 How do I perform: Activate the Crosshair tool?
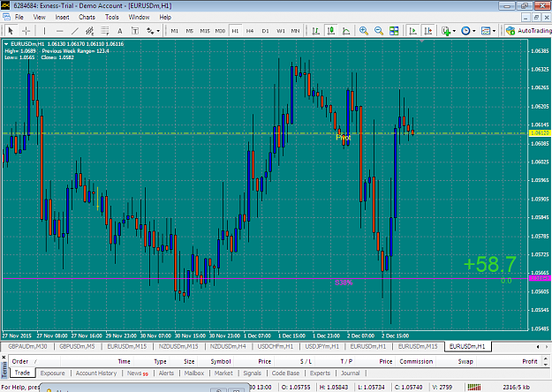pos(26,31)
